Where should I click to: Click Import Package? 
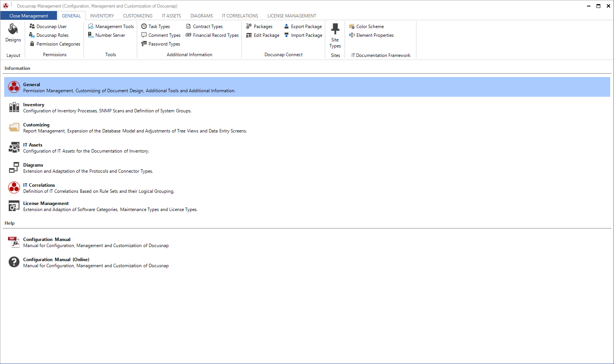[x=303, y=35]
